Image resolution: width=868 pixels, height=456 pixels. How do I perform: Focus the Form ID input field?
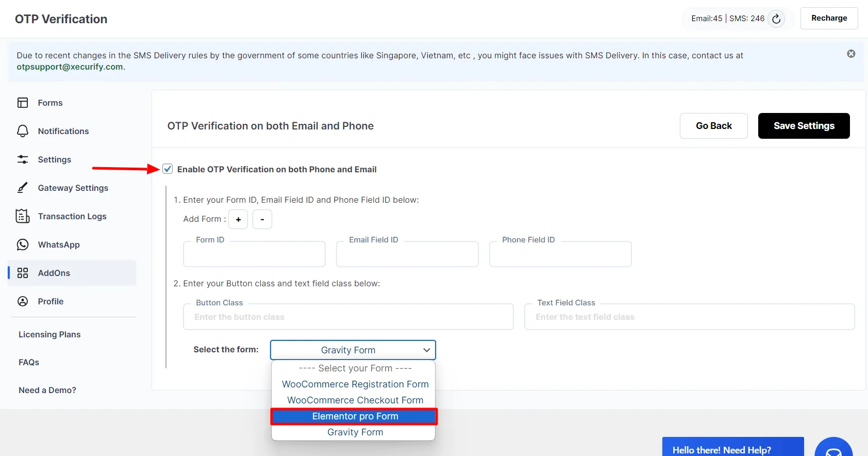pyautogui.click(x=254, y=254)
